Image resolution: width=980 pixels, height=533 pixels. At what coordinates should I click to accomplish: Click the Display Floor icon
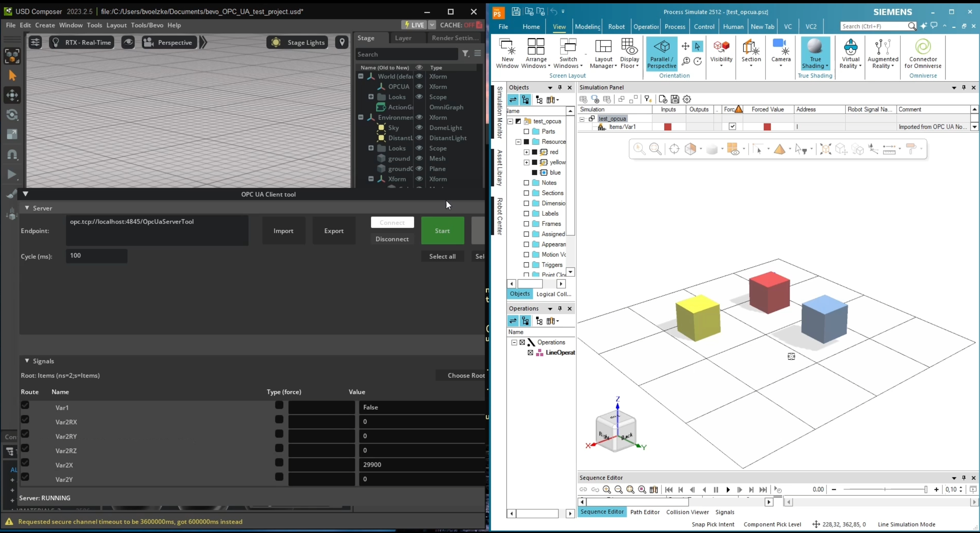[x=629, y=47]
